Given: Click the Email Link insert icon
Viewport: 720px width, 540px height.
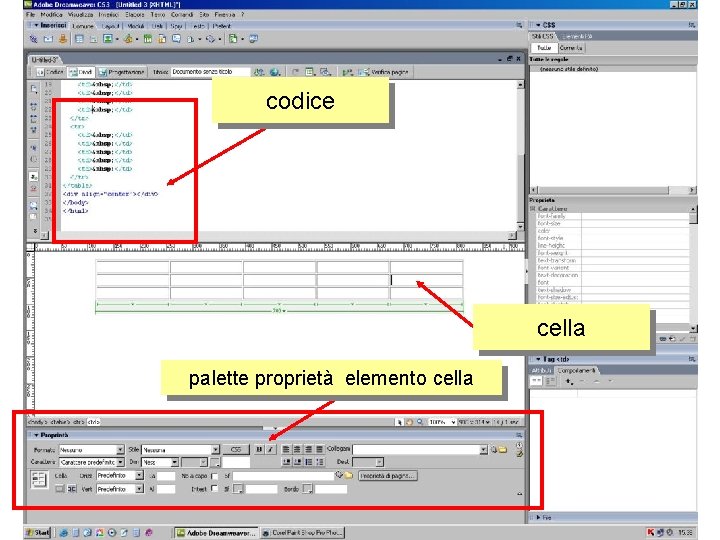Looking at the screenshot, I should 48,39.
